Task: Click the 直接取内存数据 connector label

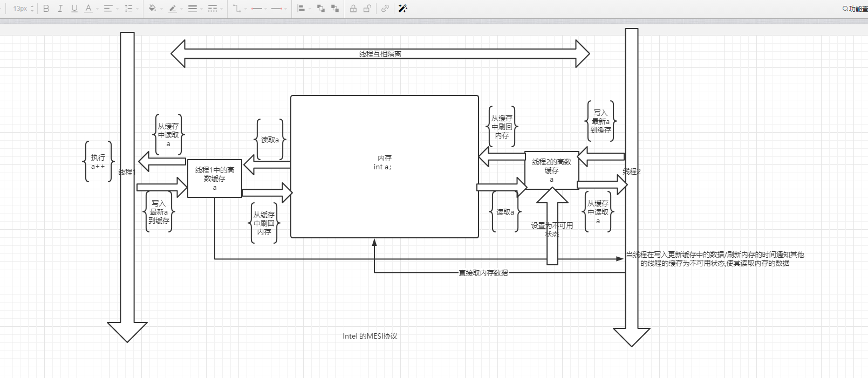Action: click(483, 273)
